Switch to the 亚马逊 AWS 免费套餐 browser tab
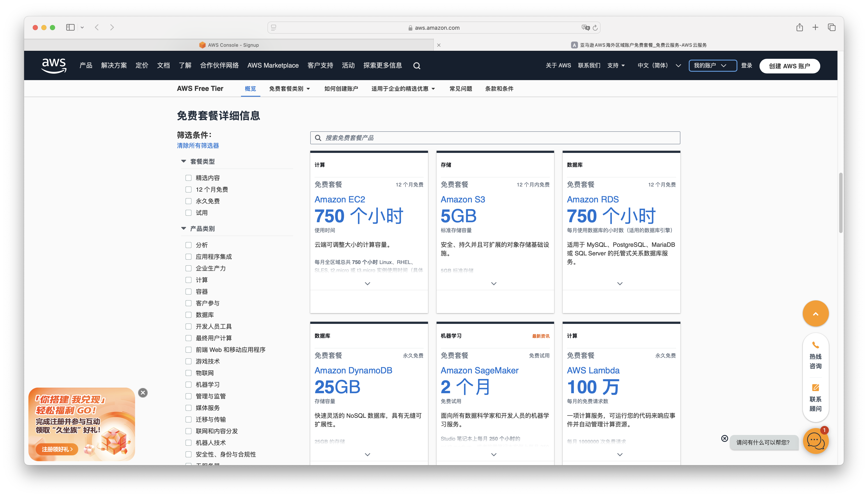Image resolution: width=868 pixels, height=497 pixels. (638, 45)
